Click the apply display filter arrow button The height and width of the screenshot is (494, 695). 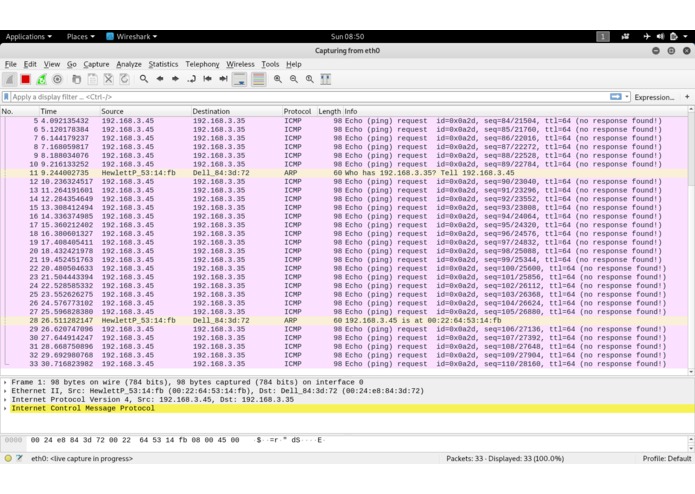coord(616,97)
